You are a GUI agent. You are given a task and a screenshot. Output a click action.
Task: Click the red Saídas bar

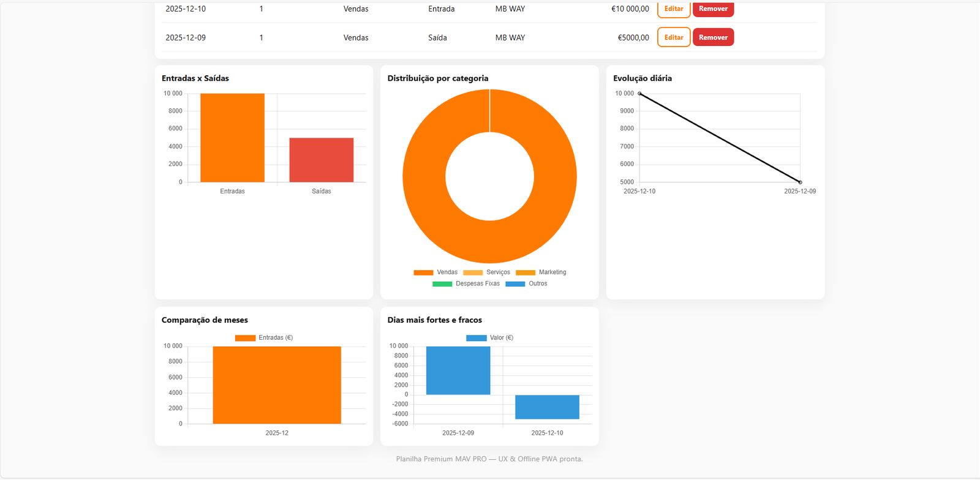[321, 160]
